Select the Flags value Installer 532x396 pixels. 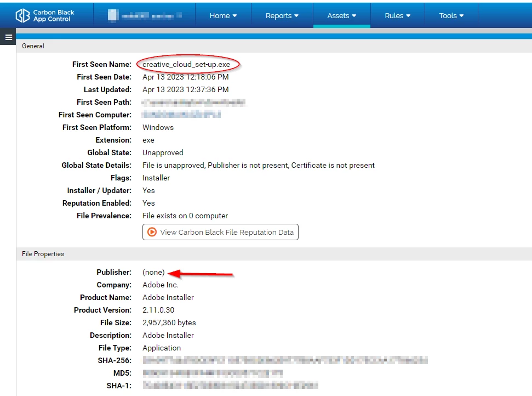(156, 178)
